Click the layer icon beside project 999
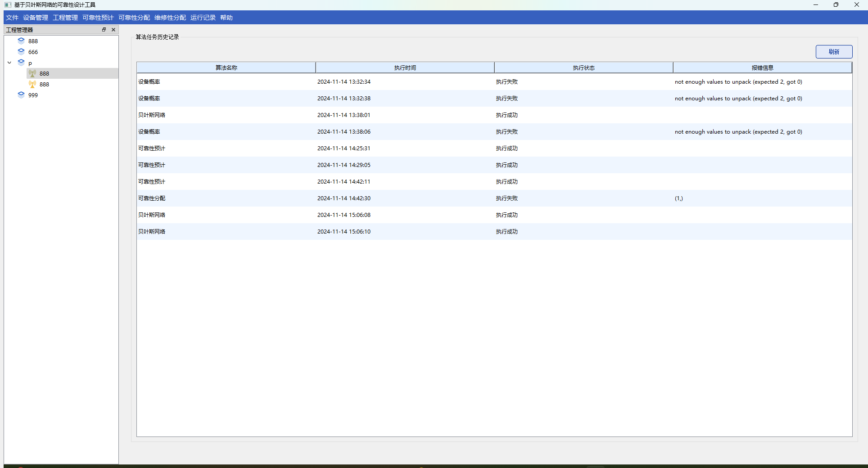 click(x=21, y=95)
